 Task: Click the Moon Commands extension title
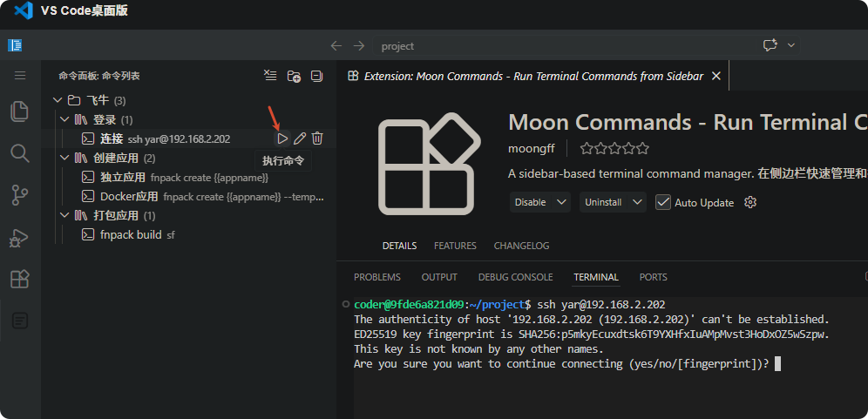(x=688, y=122)
